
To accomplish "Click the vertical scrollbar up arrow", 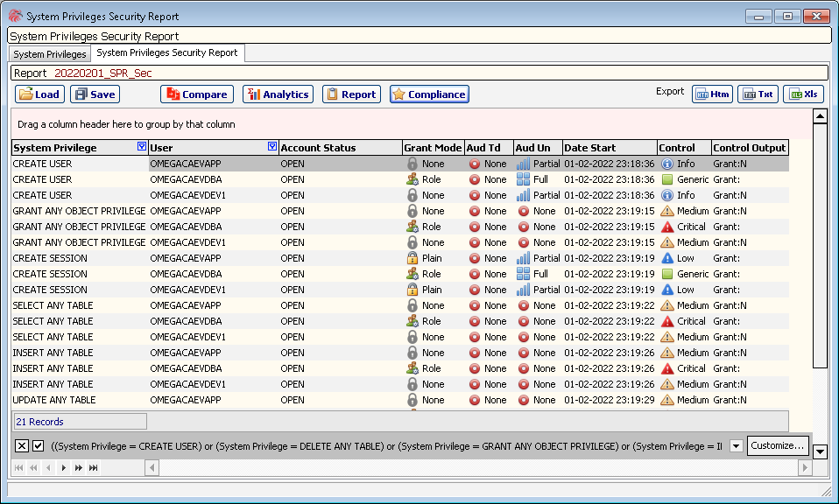I will 820,115.
